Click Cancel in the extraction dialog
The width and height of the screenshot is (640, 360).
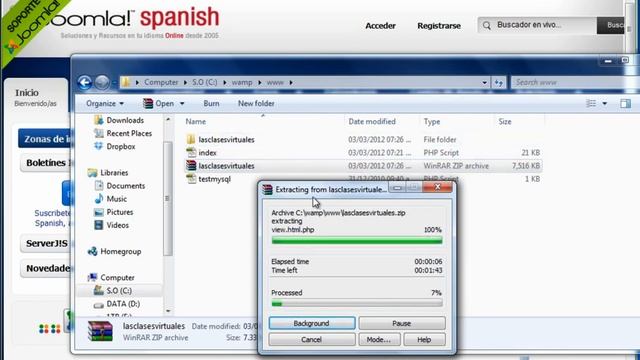tap(312, 340)
